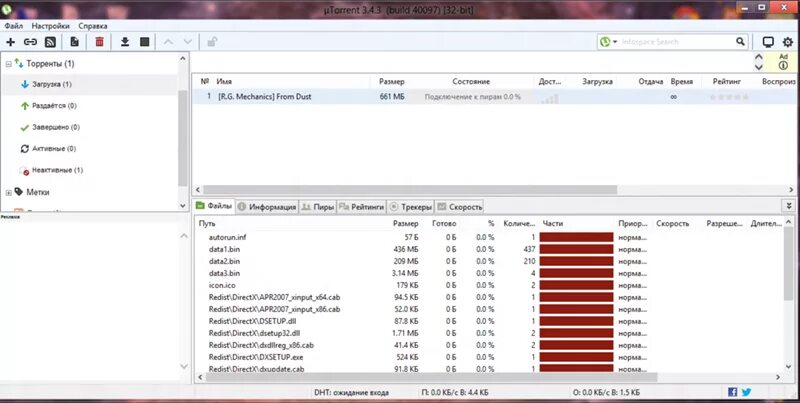Image resolution: width=800 pixels, height=403 pixels.
Task: Click the torrent star rating
Action: tap(729, 96)
